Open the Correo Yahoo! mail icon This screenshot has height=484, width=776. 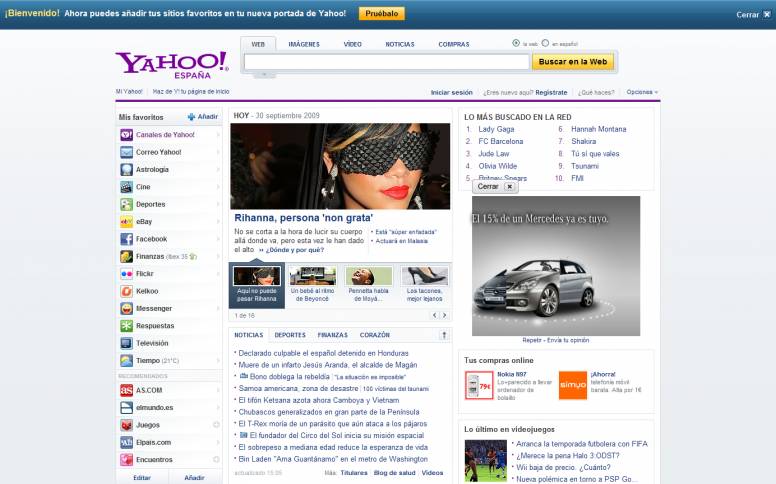[126, 152]
